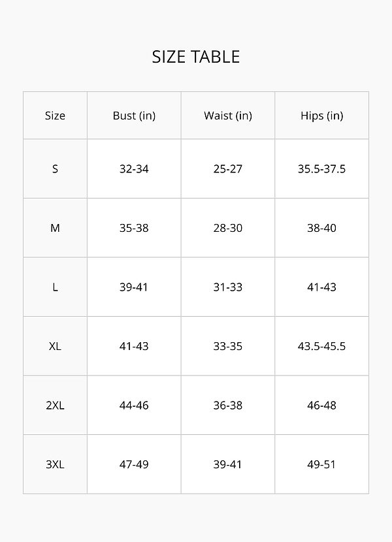This screenshot has height=542, width=392.
Task: Click the 2XL size row label
Action: 55,406
